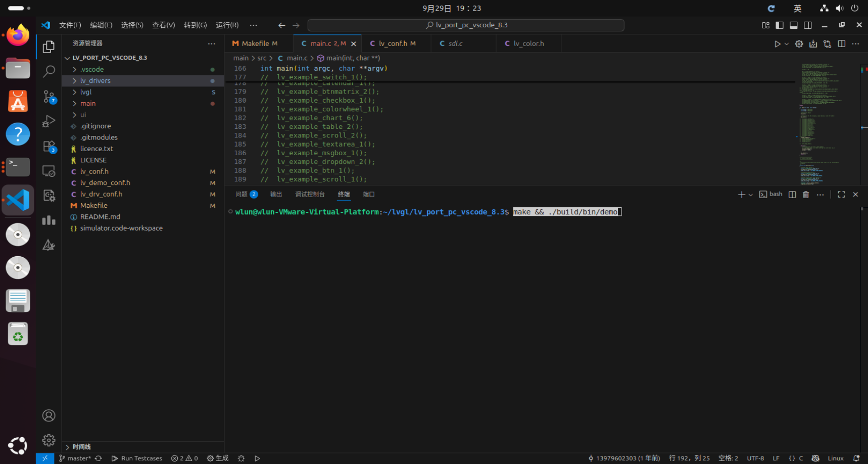Expand the lvgl folder
Screen dimensions: 868x464
(86, 92)
